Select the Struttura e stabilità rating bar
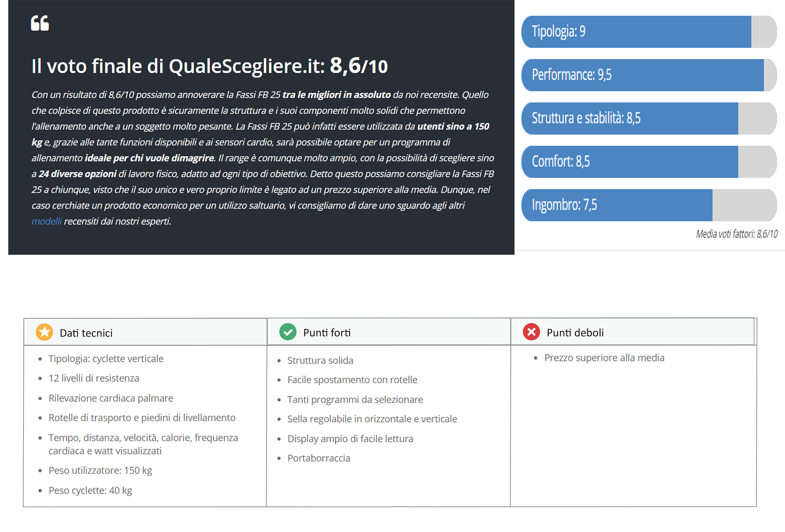Screen dimensions: 785x532 coord(649,118)
